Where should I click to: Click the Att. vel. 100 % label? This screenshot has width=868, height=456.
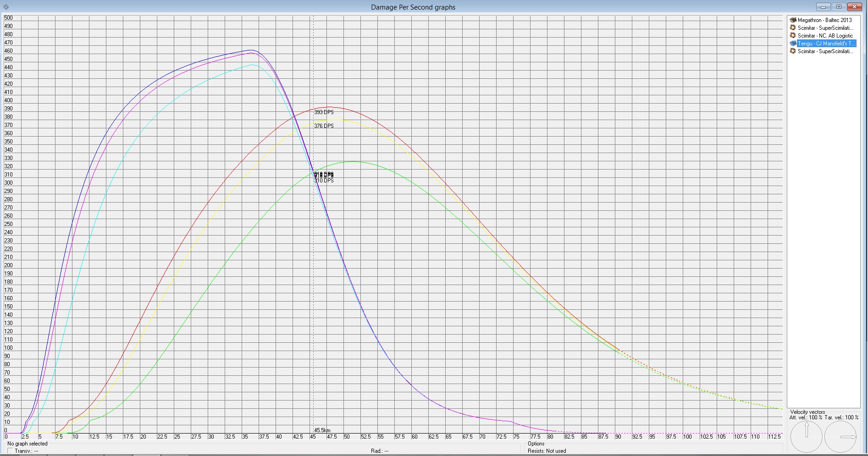806,418
